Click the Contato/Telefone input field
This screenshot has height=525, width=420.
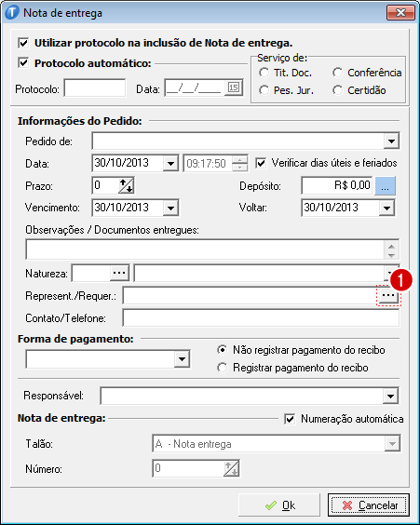[261, 317]
